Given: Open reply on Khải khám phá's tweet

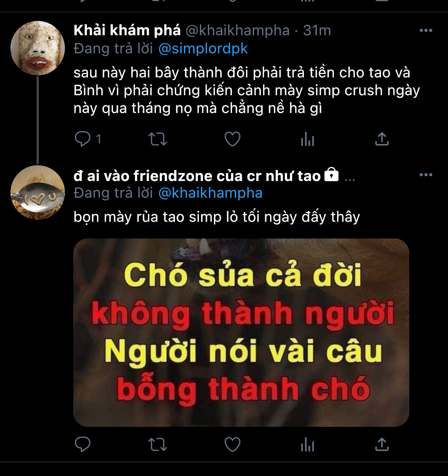Looking at the screenshot, I should tap(83, 139).
